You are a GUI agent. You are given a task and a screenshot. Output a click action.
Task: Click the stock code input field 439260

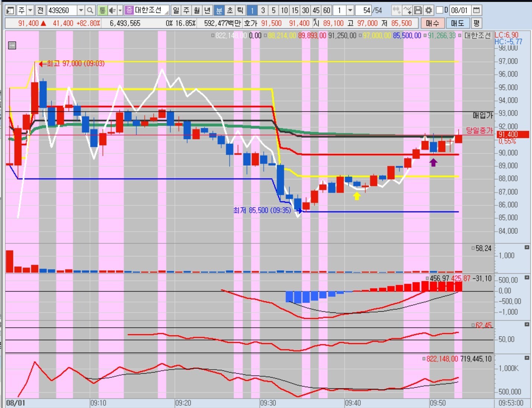(62, 10)
